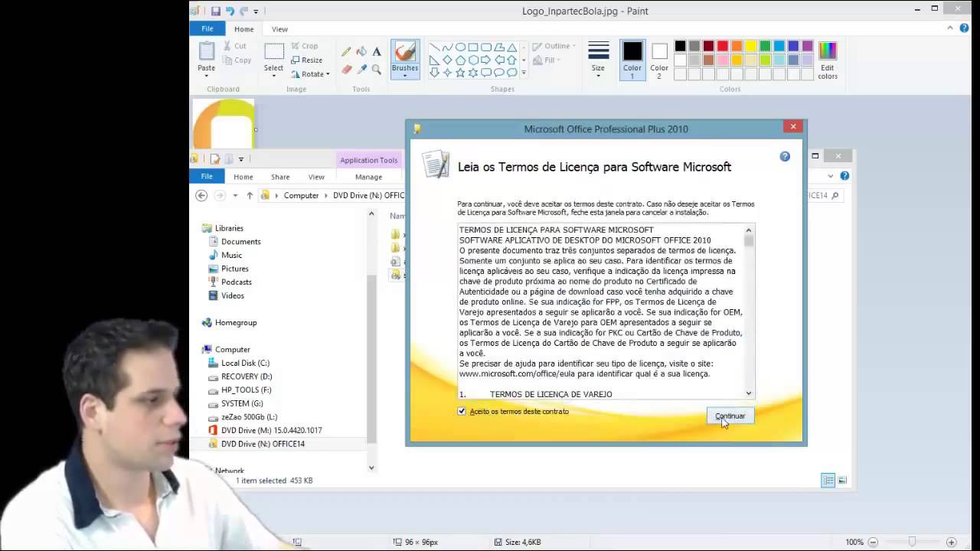
Task: Expand the Paste dropdown arrow
Action: click(207, 75)
